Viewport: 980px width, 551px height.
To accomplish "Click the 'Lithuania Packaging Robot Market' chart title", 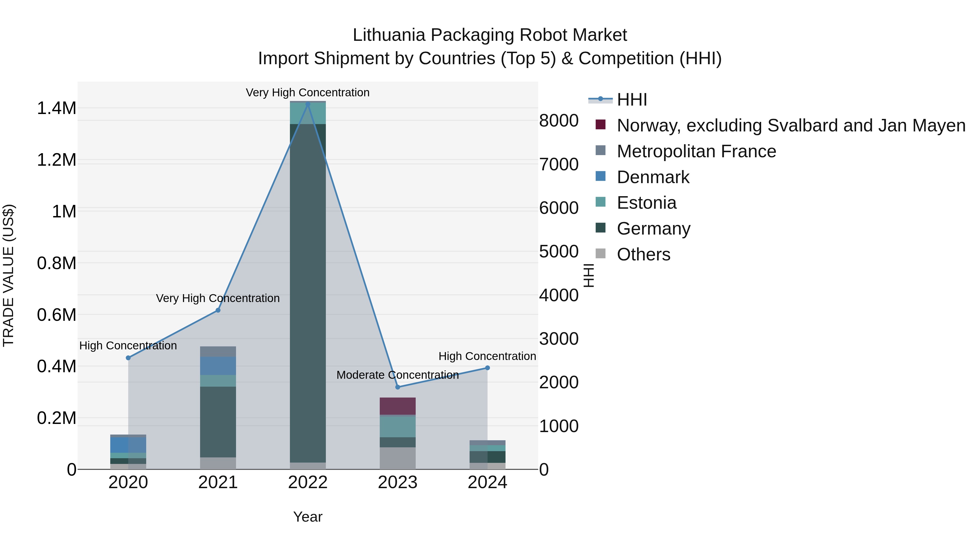I will 490,35.
